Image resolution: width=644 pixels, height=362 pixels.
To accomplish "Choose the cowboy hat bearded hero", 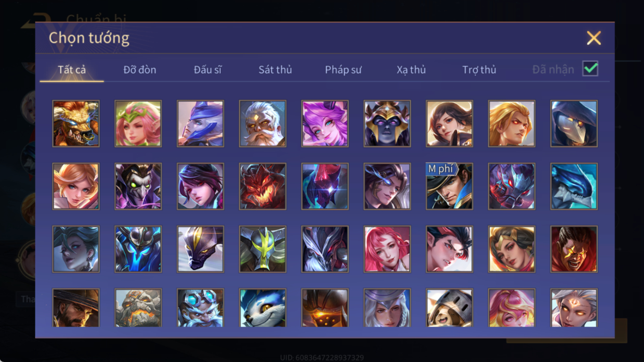I will click(76, 308).
